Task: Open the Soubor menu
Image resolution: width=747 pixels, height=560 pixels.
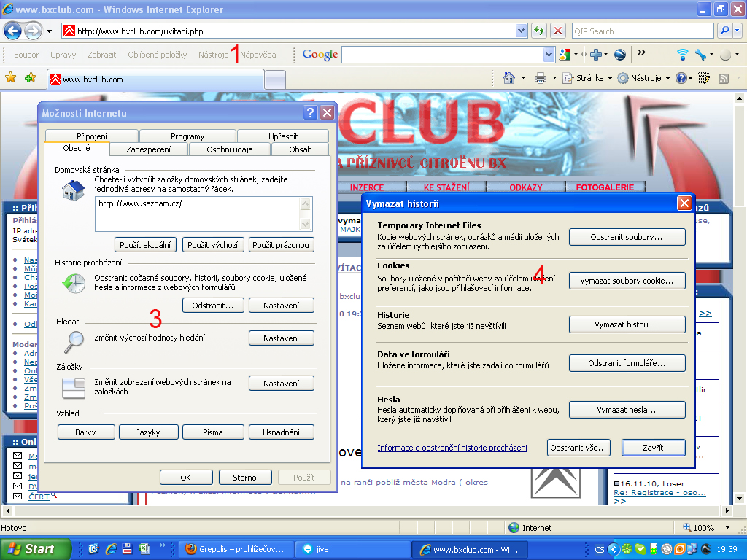Action: (x=26, y=55)
